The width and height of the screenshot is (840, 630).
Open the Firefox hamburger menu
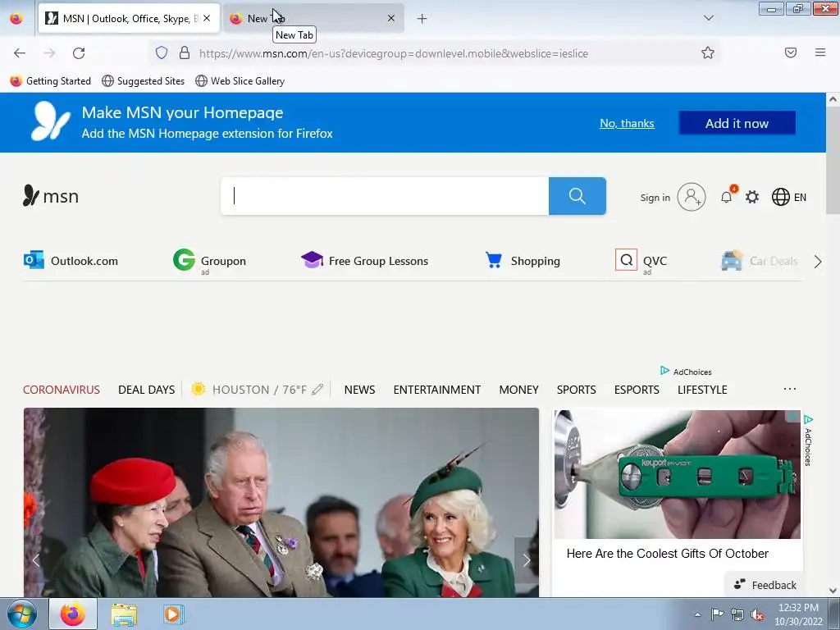(x=820, y=52)
